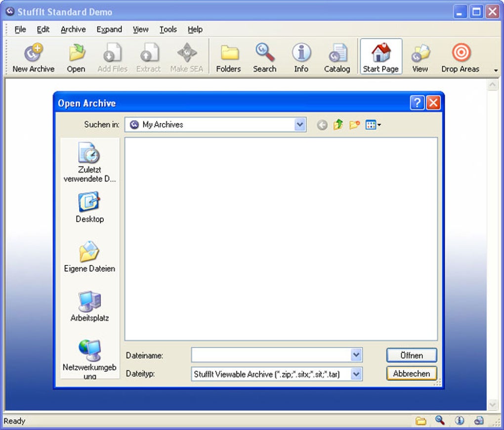Create a new folder in dialog
504x430 pixels.
tap(355, 125)
